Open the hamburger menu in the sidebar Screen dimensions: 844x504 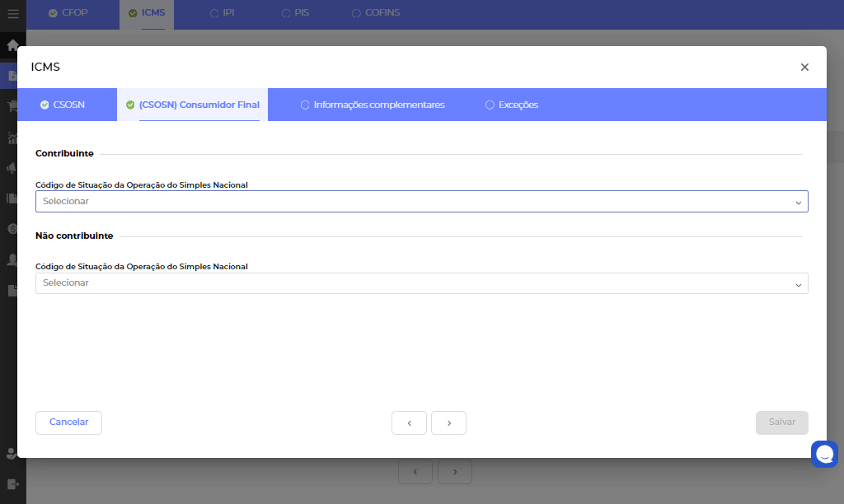[x=12, y=14]
